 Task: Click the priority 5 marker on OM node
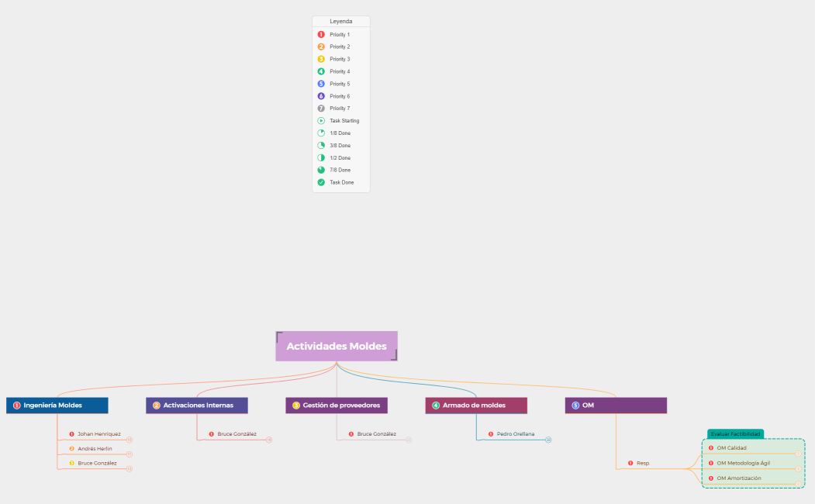pyautogui.click(x=575, y=406)
